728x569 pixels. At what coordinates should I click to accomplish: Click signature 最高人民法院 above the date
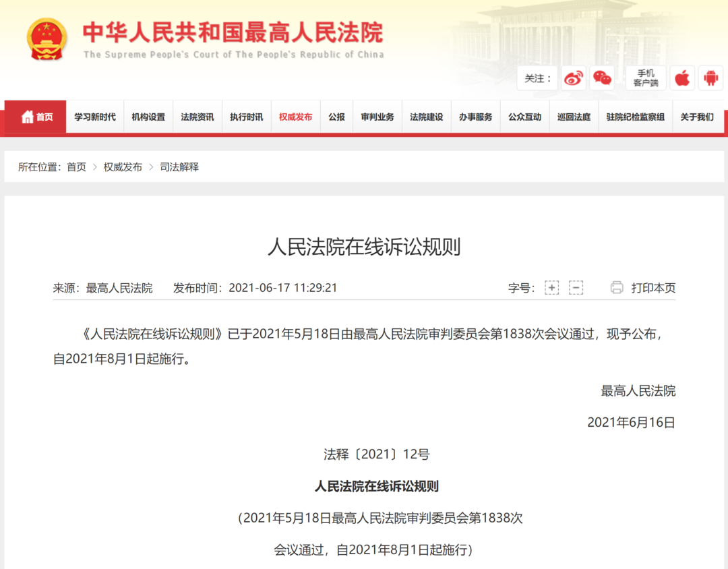638,390
